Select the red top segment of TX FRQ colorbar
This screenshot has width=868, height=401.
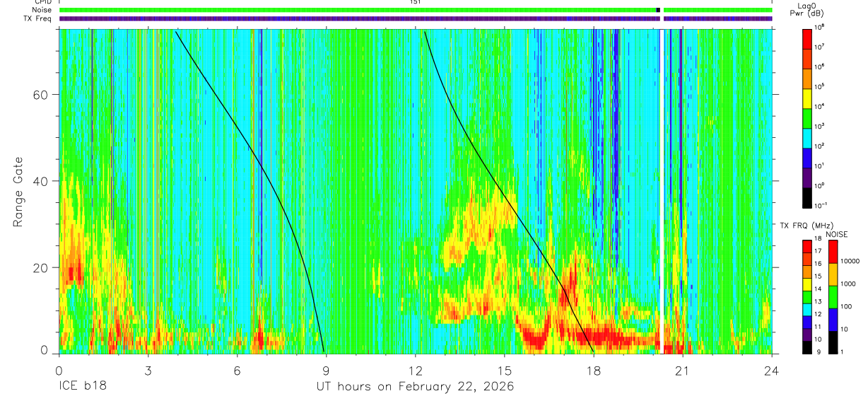click(807, 246)
